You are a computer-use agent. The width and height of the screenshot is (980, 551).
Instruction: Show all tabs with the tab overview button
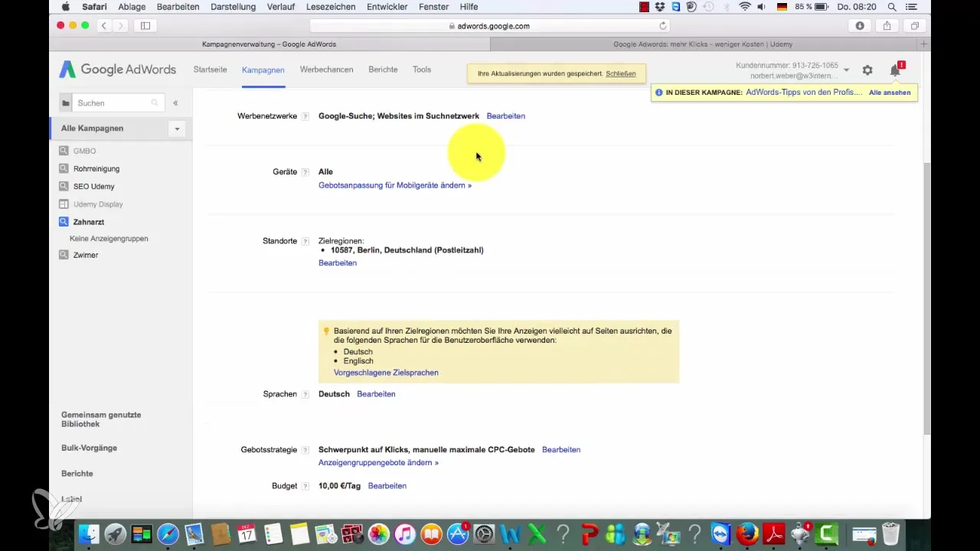(914, 26)
